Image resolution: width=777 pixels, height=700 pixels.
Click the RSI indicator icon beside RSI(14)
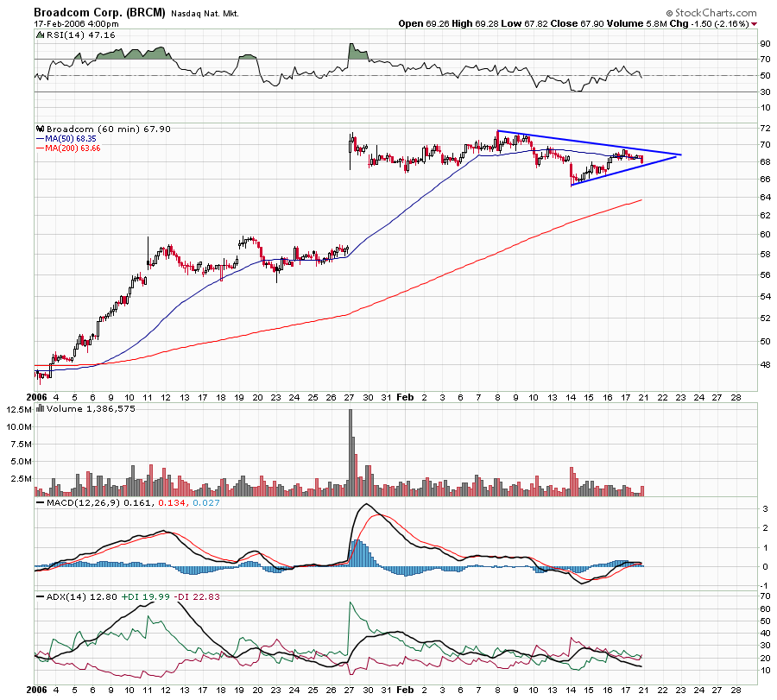[x=40, y=35]
